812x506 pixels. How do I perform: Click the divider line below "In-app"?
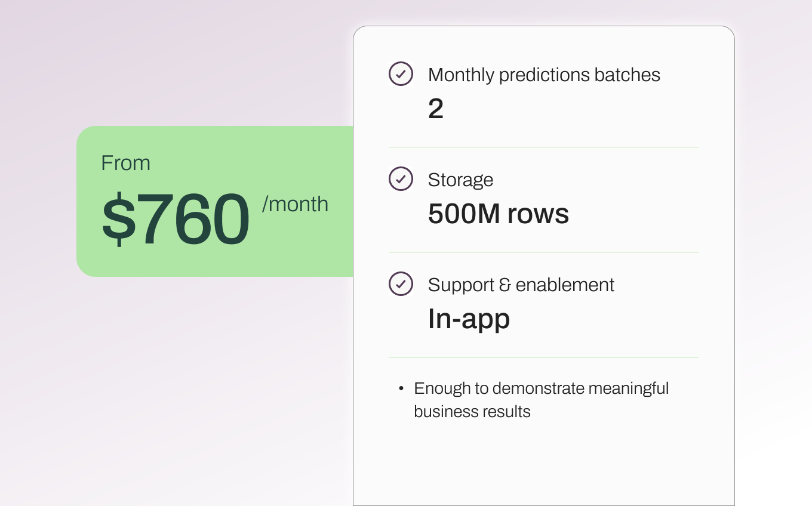point(543,357)
